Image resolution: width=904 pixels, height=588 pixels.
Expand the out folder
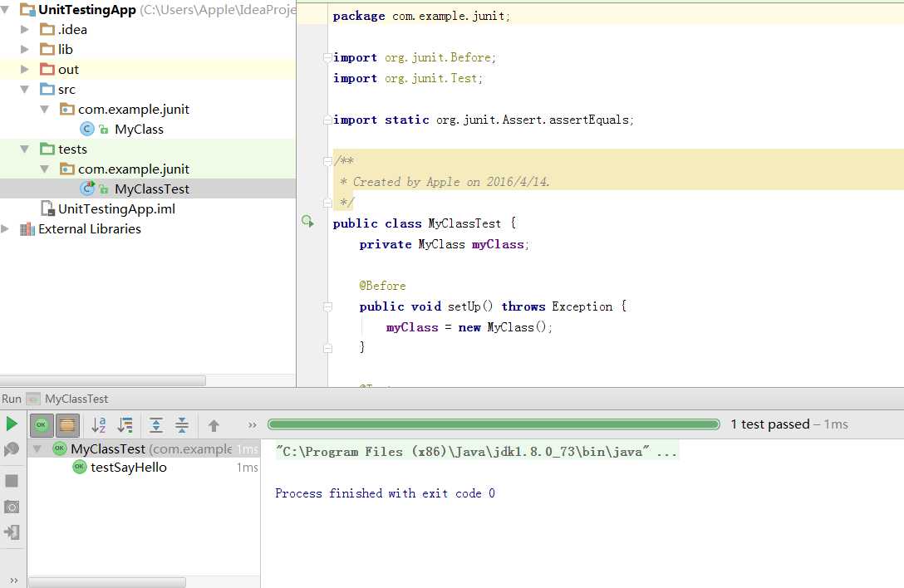pos(25,69)
